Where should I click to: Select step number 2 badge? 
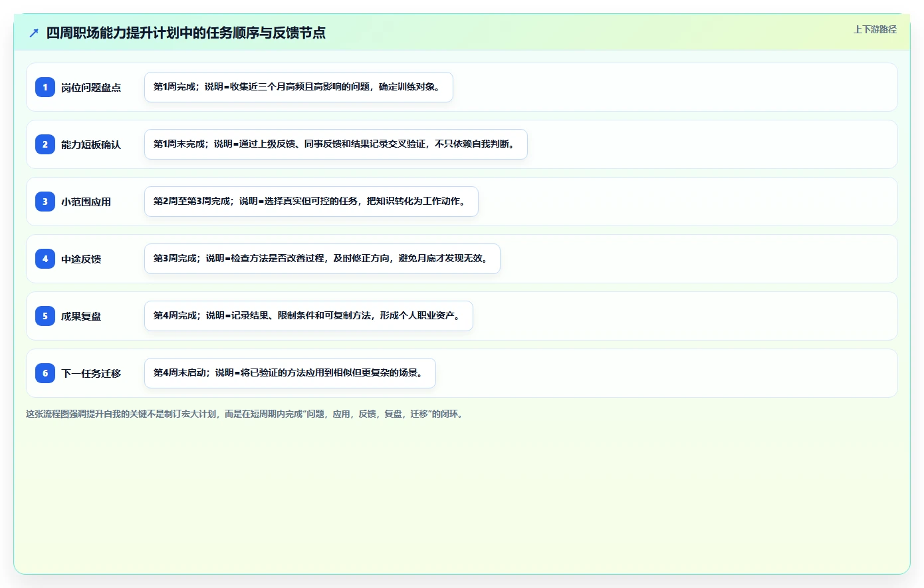(45, 144)
